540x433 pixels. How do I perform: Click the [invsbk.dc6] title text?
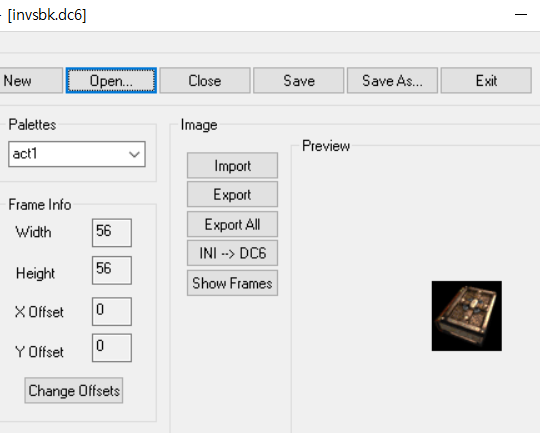coord(47,15)
